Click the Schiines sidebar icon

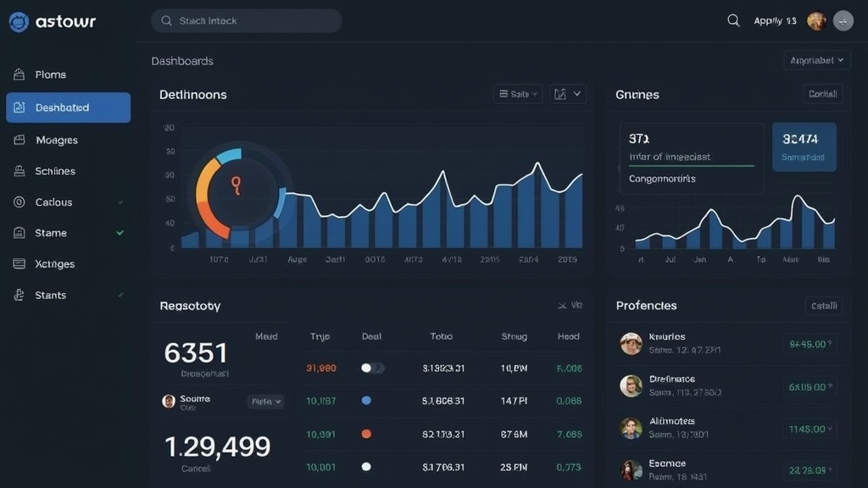pyautogui.click(x=19, y=171)
